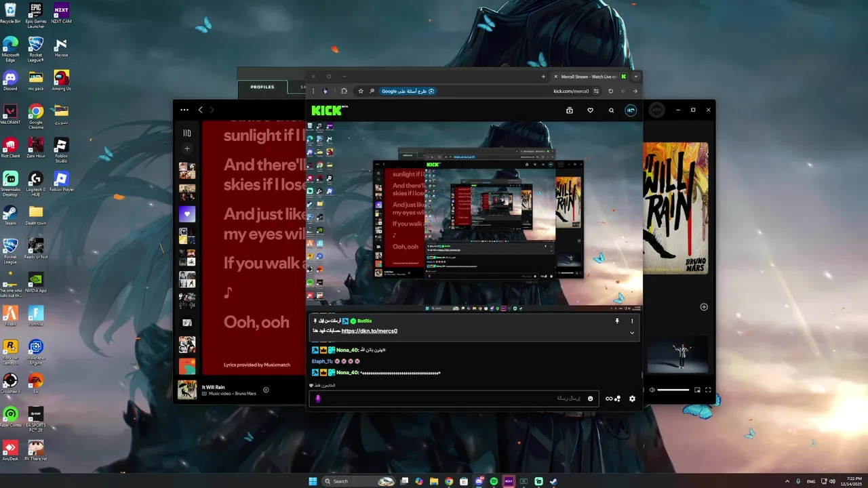Launch Riot Client desktop icon
The width and height of the screenshot is (868, 488).
(10, 148)
